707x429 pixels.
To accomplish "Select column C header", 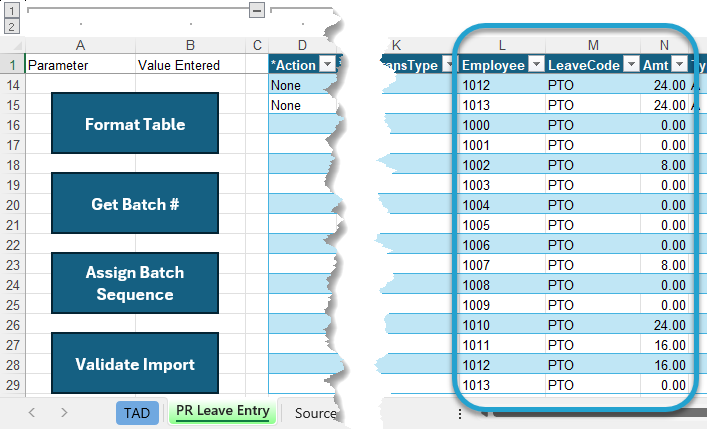I will coord(257,45).
